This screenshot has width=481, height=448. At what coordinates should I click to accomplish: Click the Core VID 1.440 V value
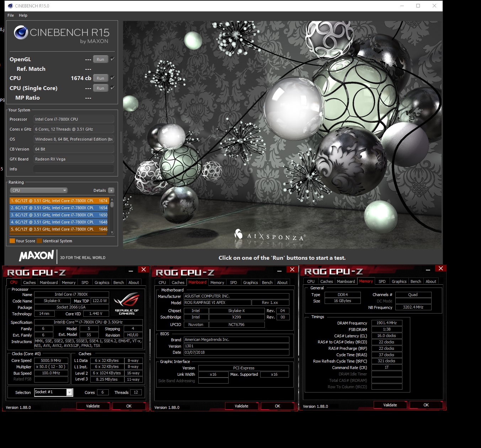(x=96, y=314)
